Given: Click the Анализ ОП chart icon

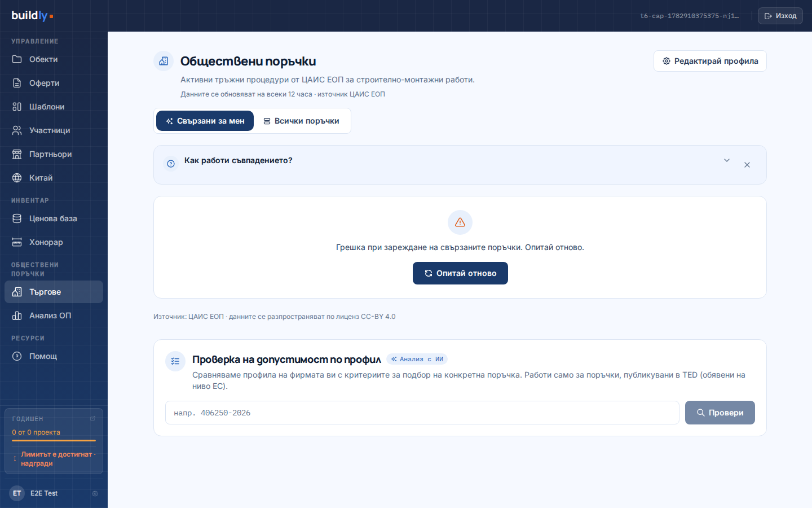Looking at the screenshot, I should [x=17, y=316].
